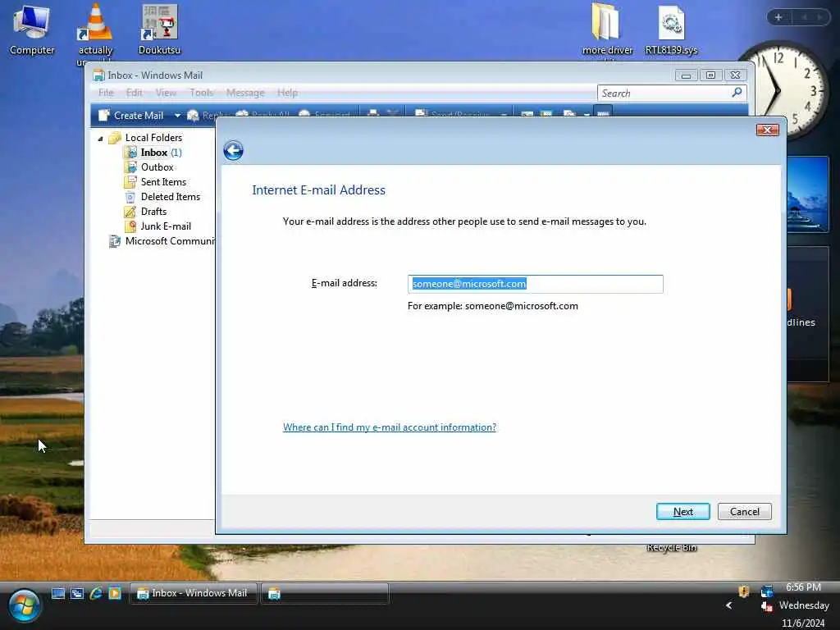
Task: Click the Windows Start orb
Action: [24, 606]
